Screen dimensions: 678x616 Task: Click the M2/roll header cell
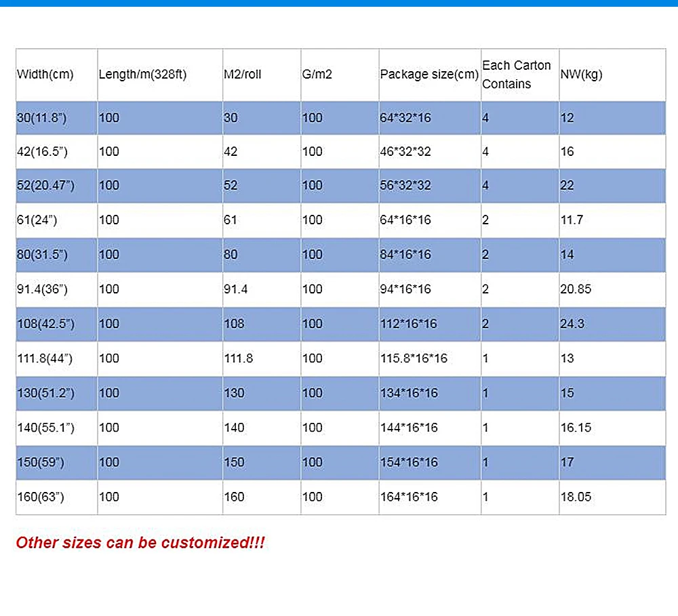coord(243,75)
